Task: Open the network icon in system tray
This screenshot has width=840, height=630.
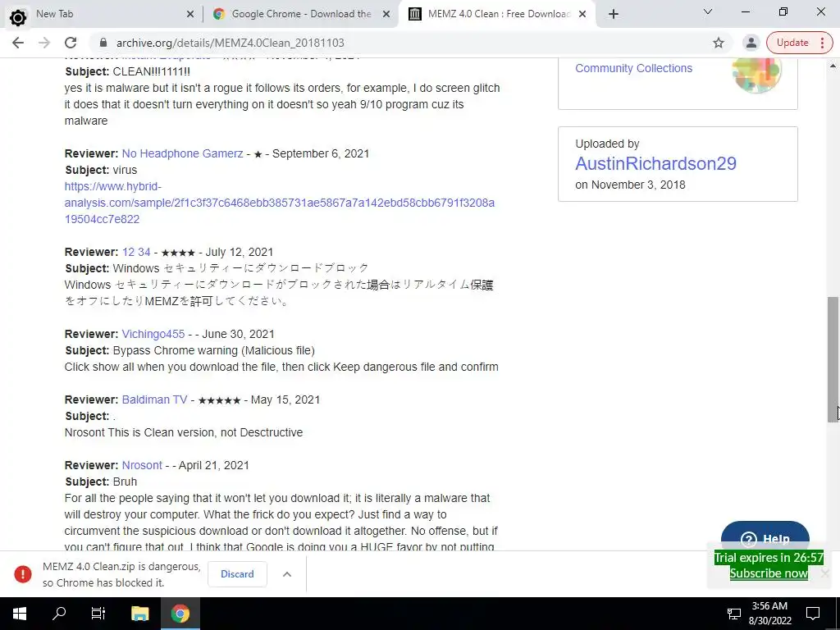Action: (x=734, y=614)
